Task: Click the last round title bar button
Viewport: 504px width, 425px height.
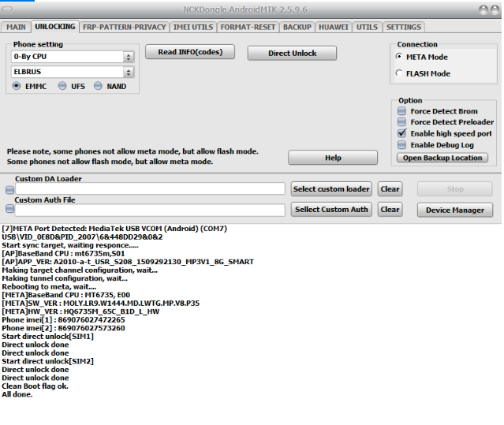Action: tap(495, 10)
